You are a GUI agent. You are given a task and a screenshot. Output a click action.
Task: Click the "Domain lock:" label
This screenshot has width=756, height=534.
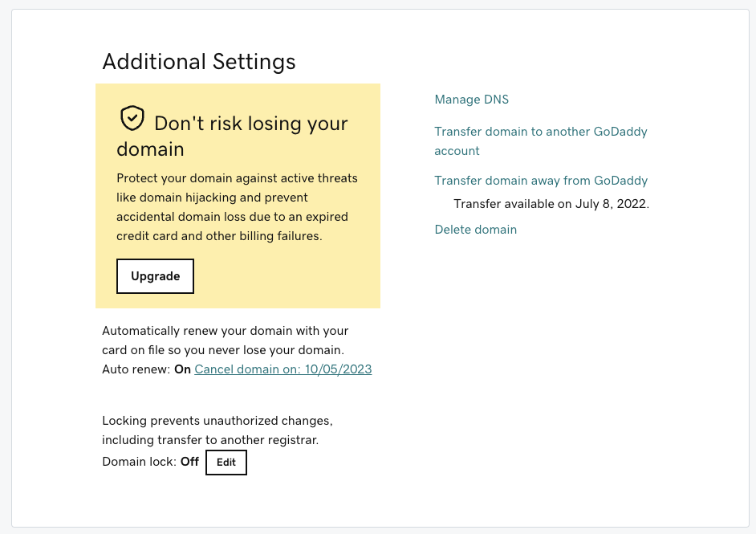click(x=139, y=462)
